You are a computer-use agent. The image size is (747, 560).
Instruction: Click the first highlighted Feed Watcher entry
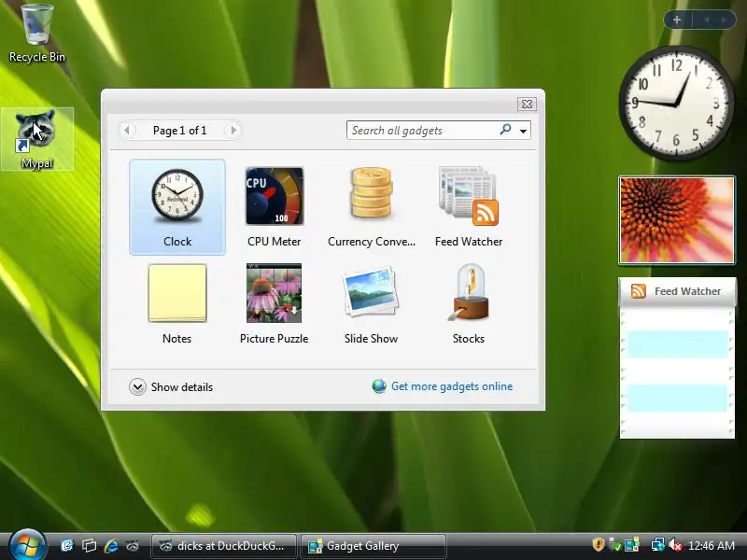[x=677, y=343]
